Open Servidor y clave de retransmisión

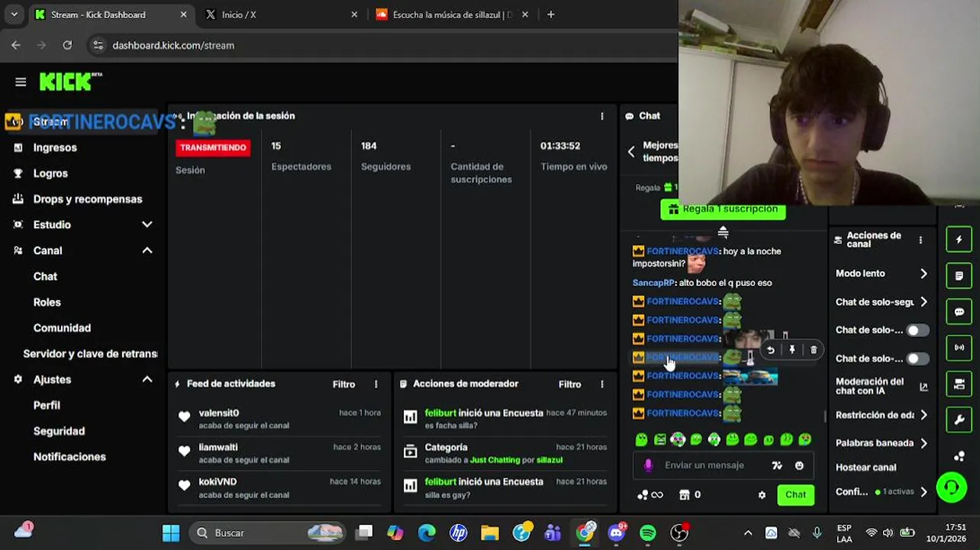coord(90,354)
